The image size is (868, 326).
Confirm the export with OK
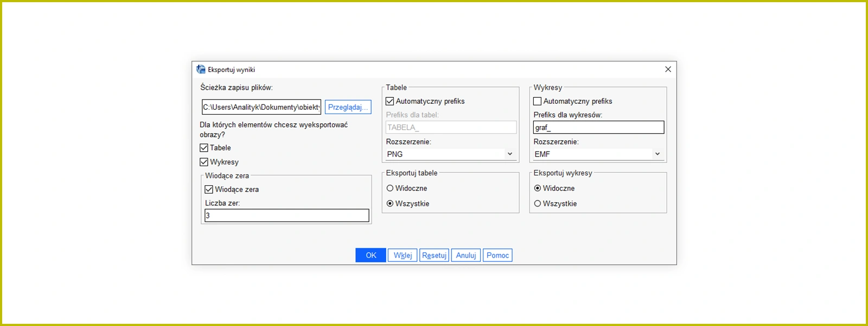(371, 255)
